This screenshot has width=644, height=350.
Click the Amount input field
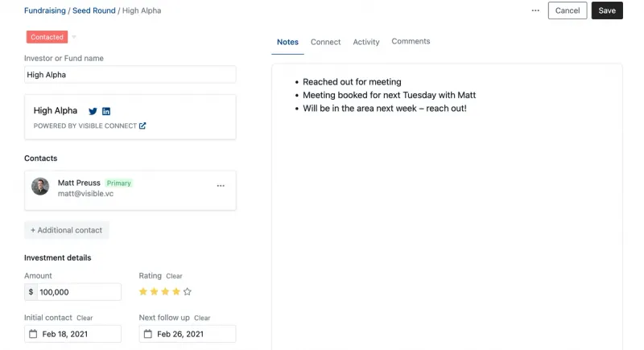pyautogui.click(x=79, y=292)
